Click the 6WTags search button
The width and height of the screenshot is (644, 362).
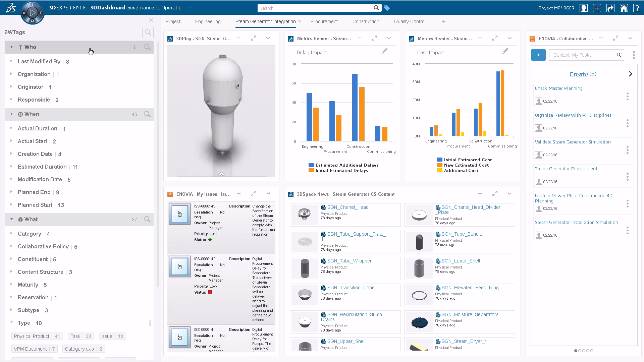click(148, 33)
